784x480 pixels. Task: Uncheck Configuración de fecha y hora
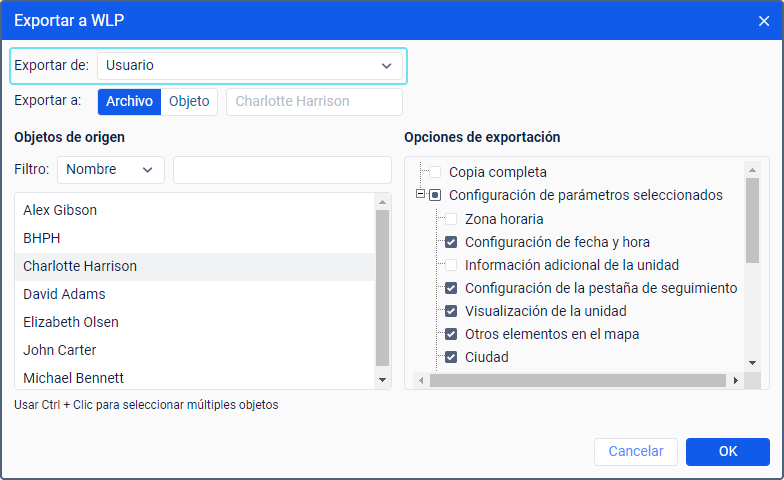[x=451, y=241]
